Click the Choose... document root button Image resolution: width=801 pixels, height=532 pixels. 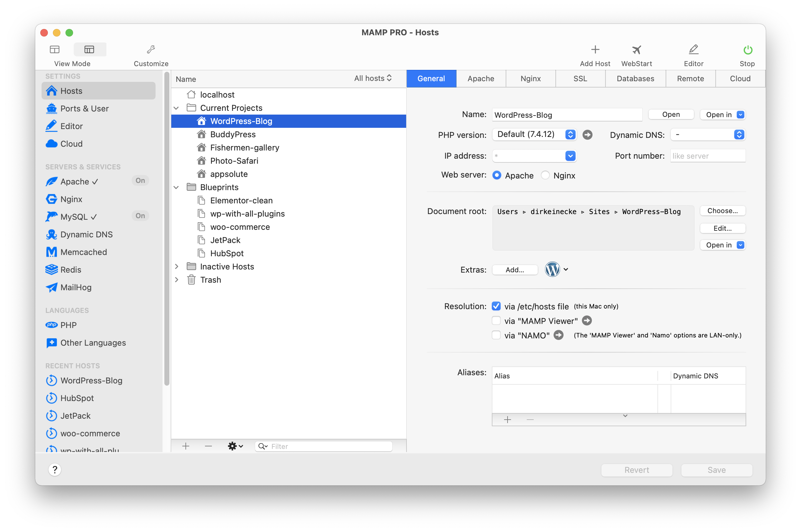(x=722, y=211)
